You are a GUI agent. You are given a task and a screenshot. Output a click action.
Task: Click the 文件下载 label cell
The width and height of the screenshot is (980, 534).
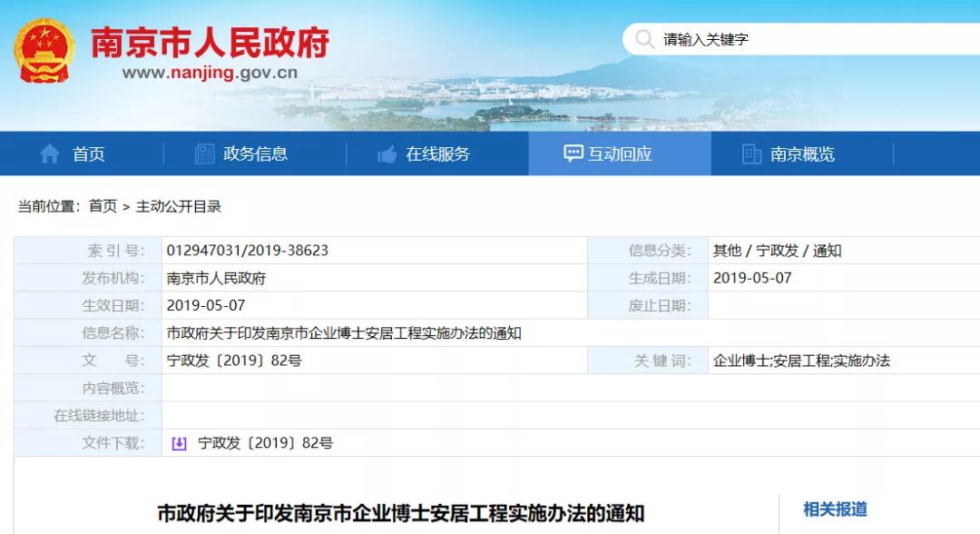point(88,443)
